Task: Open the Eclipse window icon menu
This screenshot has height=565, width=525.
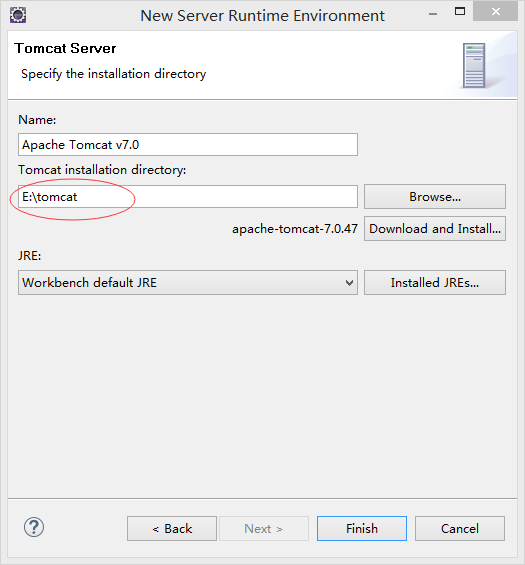Action: point(18,15)
